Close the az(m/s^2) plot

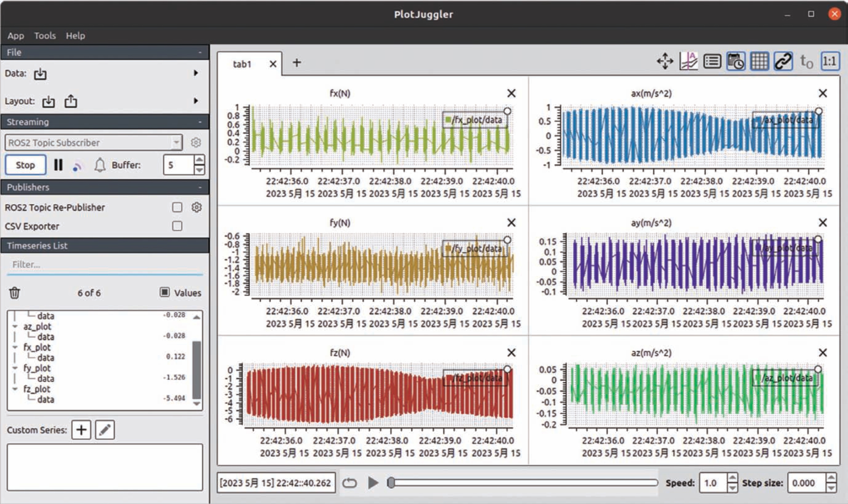coord(823,353)
